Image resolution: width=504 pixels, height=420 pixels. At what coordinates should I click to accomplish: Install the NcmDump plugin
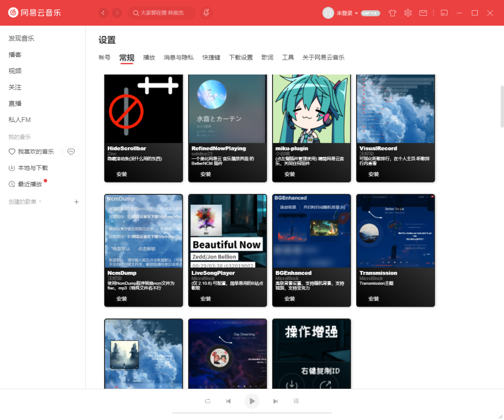[x=121, y=299]
